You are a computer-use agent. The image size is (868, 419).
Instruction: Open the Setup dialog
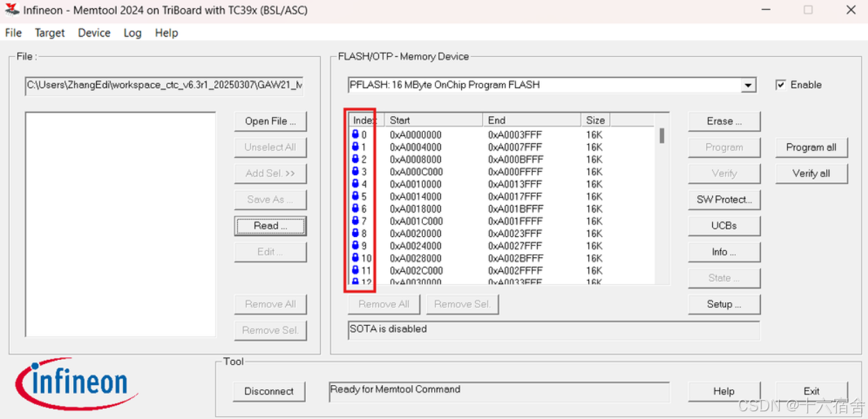724,304
